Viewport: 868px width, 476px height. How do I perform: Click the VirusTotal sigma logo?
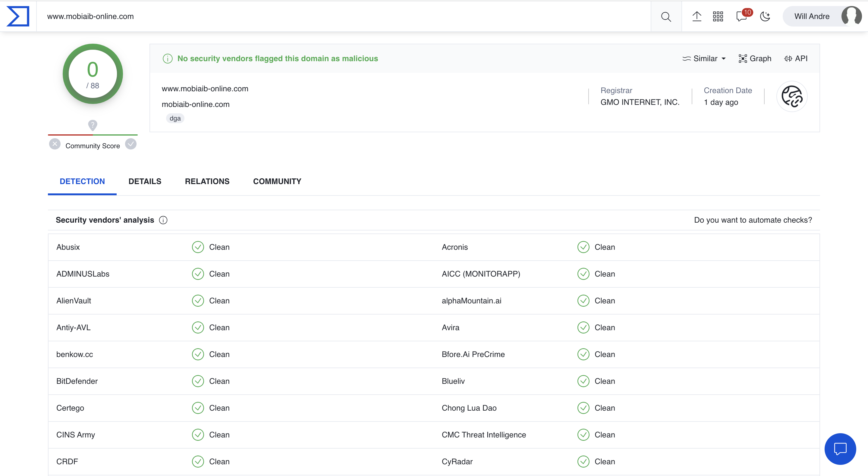18,16
